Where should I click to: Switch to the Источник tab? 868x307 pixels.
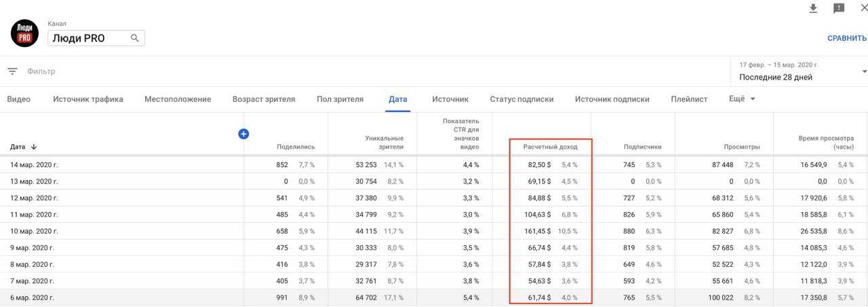click(450, 99)
